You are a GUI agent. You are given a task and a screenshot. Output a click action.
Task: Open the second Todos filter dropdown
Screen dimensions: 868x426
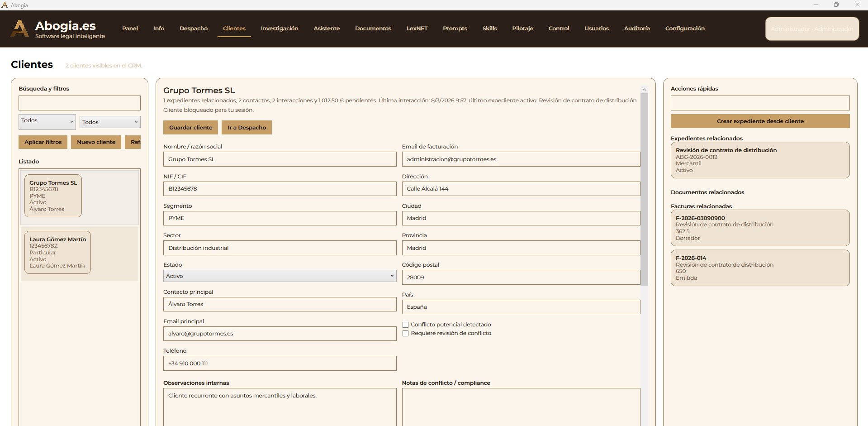110,122
